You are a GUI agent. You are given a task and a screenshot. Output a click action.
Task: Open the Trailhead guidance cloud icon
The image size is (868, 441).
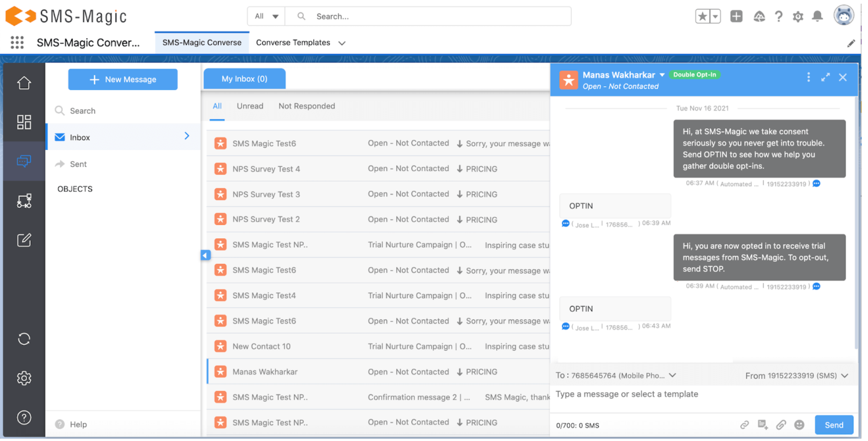pyautogui.click(x=759, y=17)
